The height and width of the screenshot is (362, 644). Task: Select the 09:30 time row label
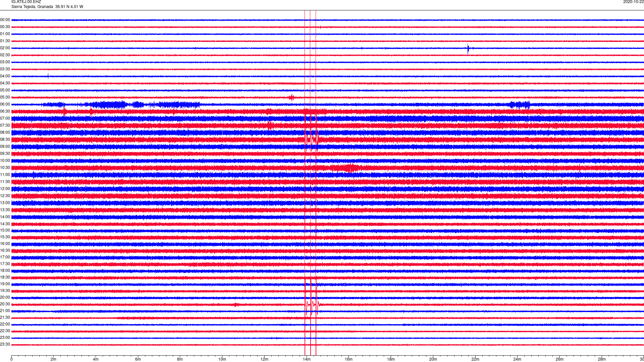(x=5, y=154)
